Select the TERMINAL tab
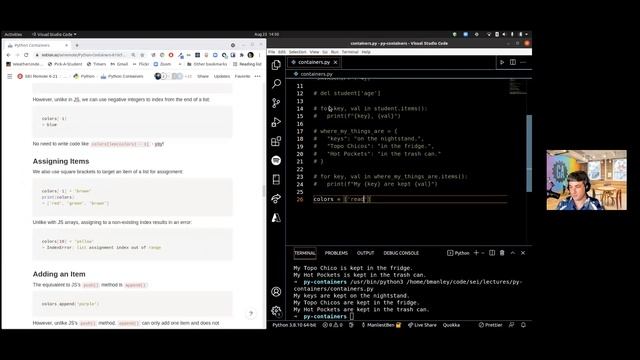Viewport: 640px width, 360px height. pyautogui.click(x=305, y=253)
